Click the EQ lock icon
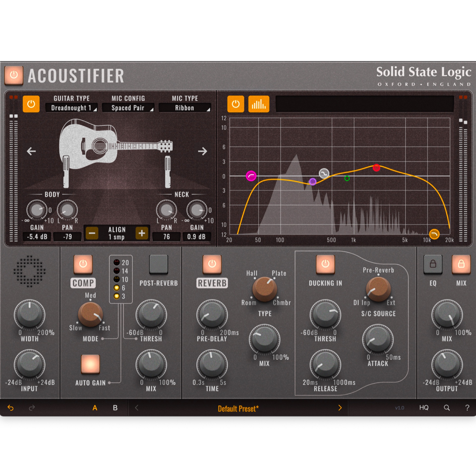Image resolution: width=476 pixels, height=476 pixels. (x=433, y=264)
